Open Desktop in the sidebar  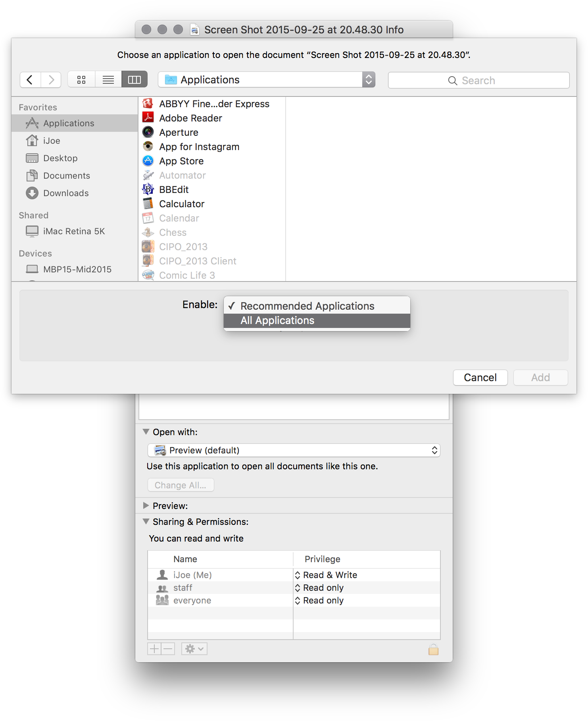(75, 158)
